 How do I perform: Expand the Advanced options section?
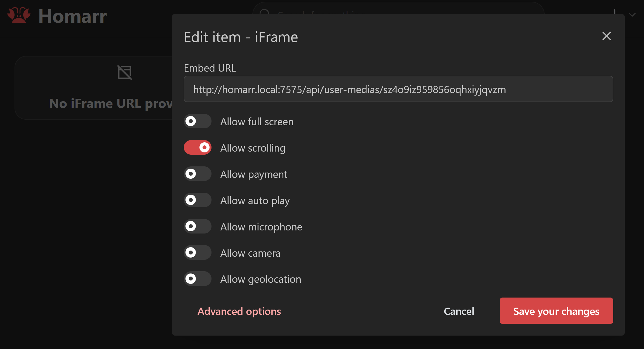(239, 311)
